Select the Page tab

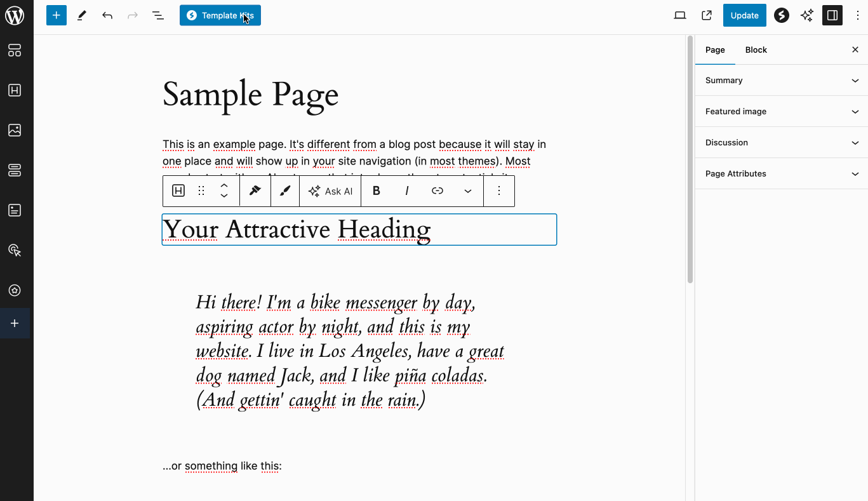[715, 50]
